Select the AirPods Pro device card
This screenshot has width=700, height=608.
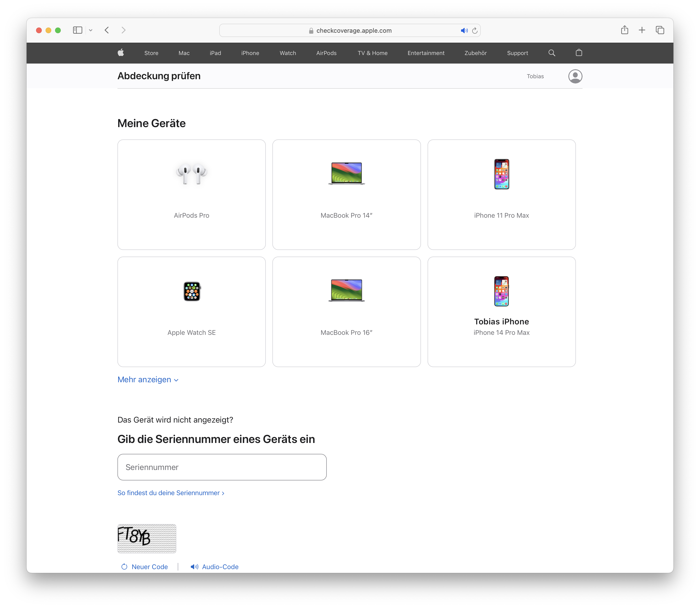tap(191, 194)
